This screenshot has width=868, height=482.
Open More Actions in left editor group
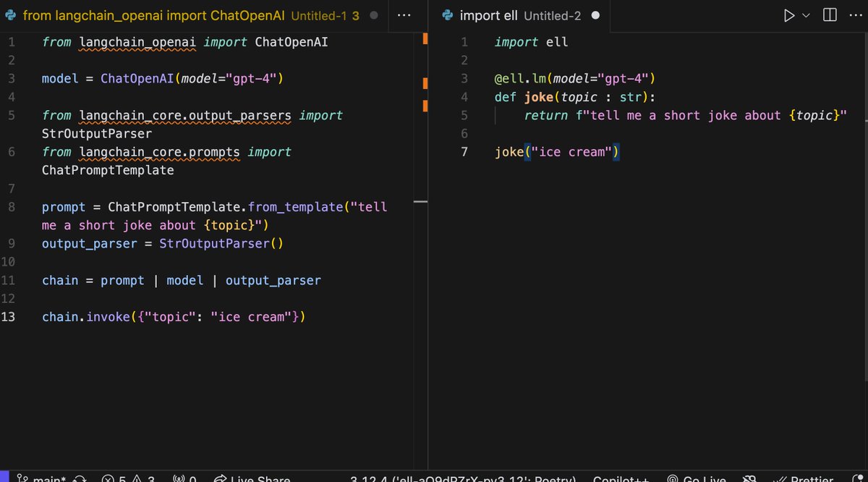tap(404, 15)
